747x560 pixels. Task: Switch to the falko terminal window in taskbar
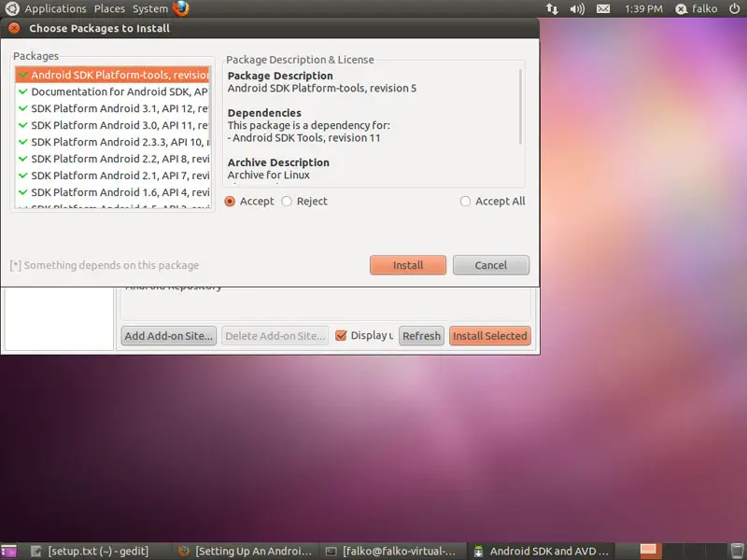coord(391,551)
